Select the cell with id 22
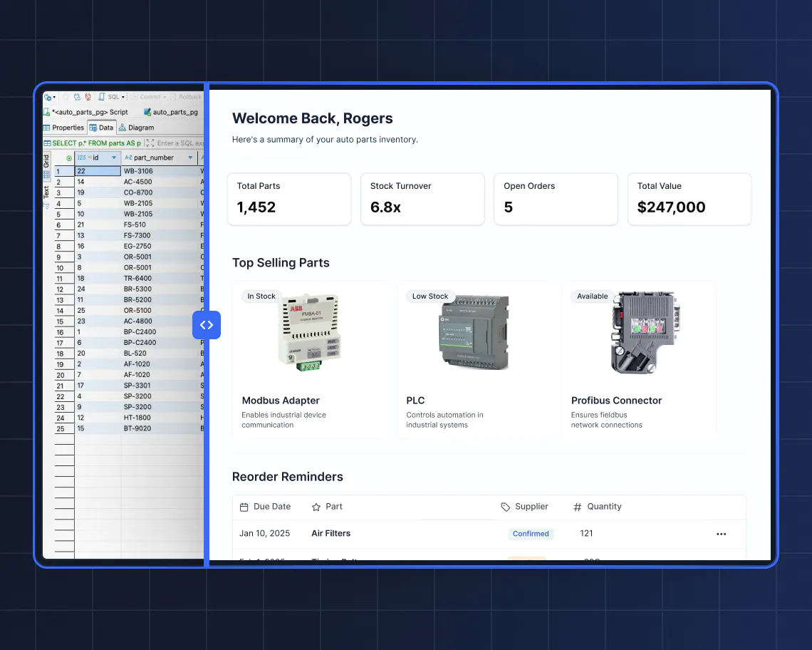The width and height of the screenshot is (812, 650). pyautogui.click(x=98, y=171)
